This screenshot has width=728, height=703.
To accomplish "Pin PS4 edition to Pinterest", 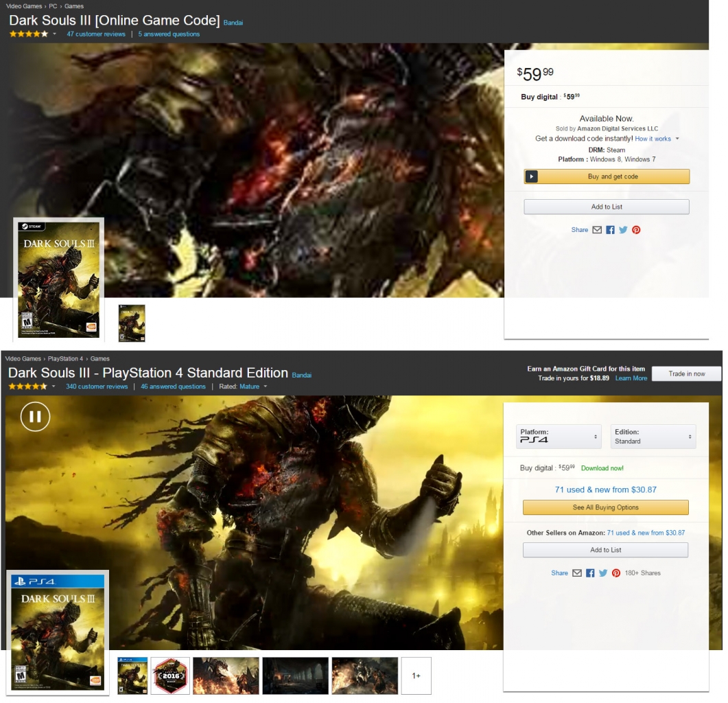I will pyautogui.click(x=616, y=573).
